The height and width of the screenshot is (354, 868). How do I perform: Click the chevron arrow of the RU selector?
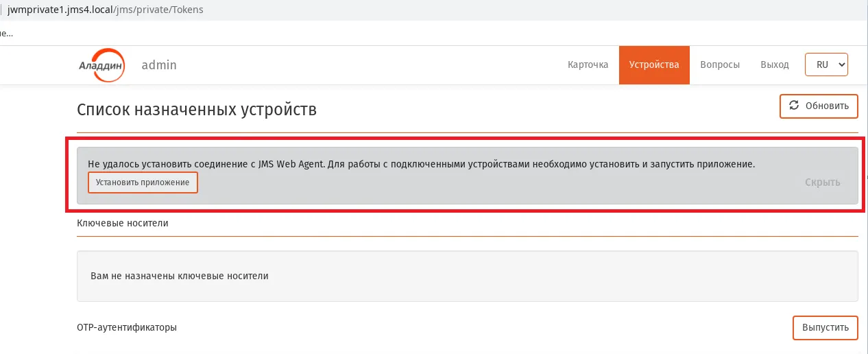coord(842,64)
